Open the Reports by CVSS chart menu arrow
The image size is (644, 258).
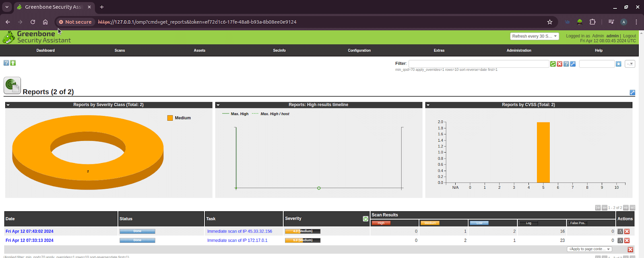(428, 105)
